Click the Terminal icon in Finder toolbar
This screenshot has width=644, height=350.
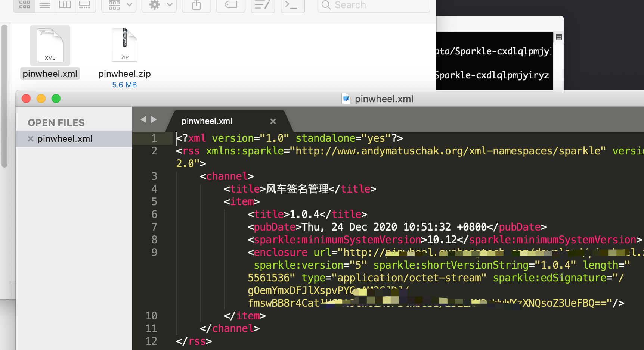tap(292, 5)
